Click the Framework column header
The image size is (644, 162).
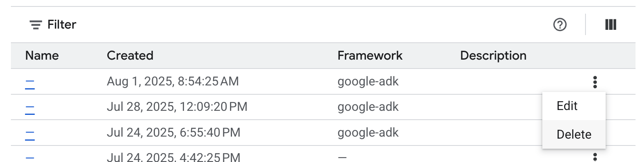click(370, 56)
